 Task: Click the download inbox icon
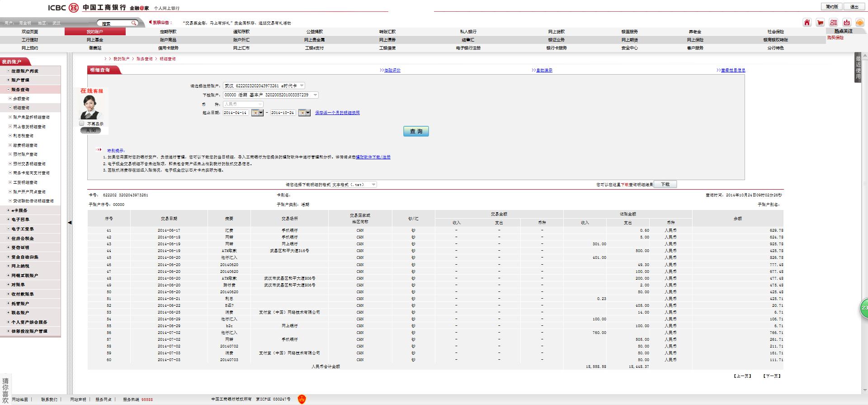(x=846, y=23)
